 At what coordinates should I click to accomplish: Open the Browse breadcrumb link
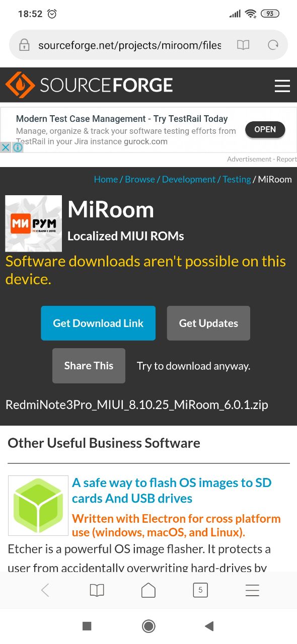click(140, 179)
